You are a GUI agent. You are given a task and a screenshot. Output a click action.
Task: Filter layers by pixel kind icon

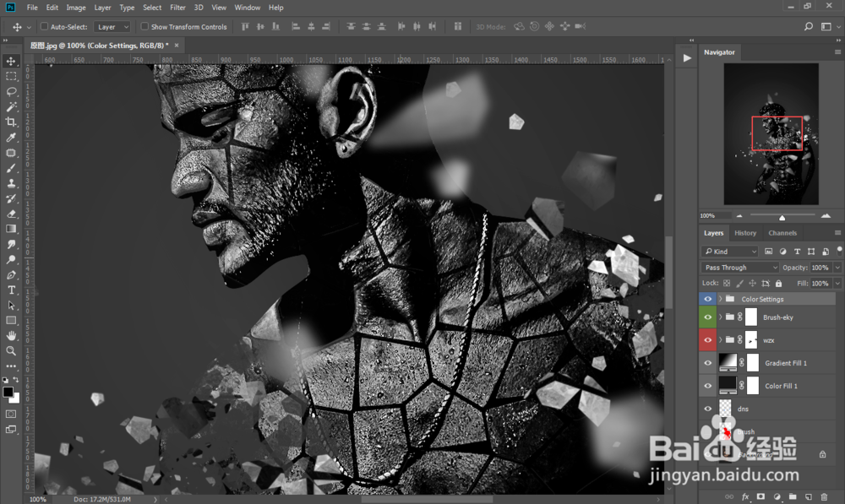768,252
